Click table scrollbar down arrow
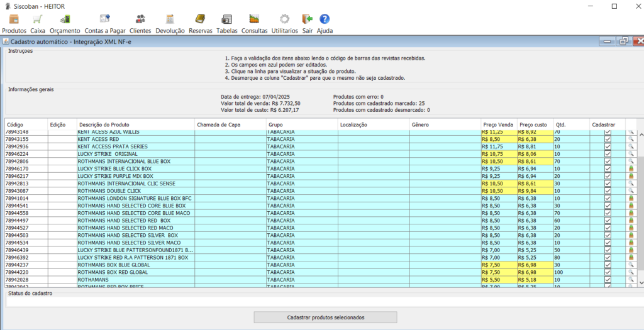644x330 pixels. [640, 283]
